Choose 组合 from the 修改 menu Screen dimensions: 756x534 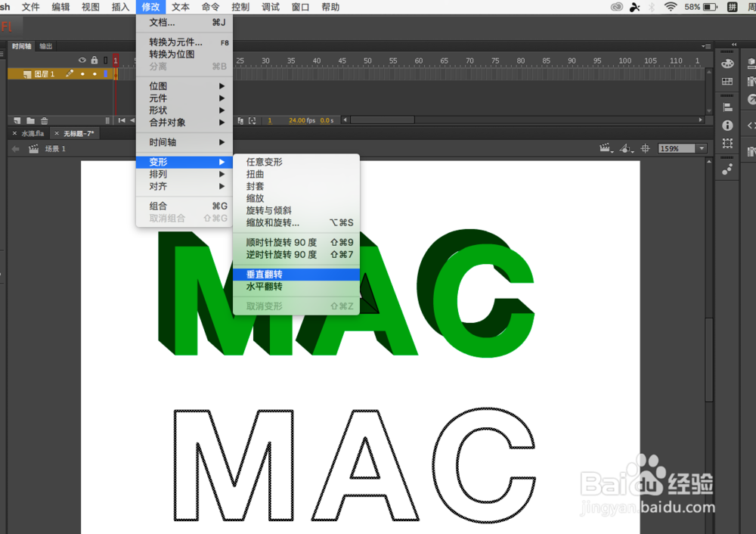(x=184, y=206)
